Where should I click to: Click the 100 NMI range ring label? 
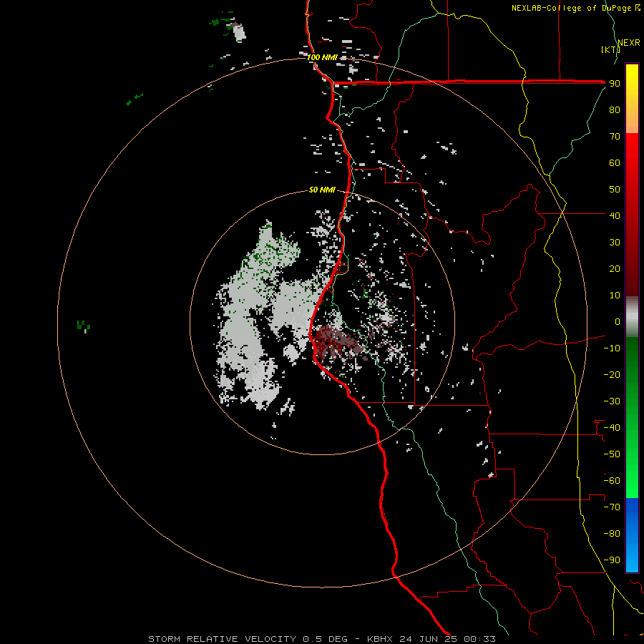(322, 57)
